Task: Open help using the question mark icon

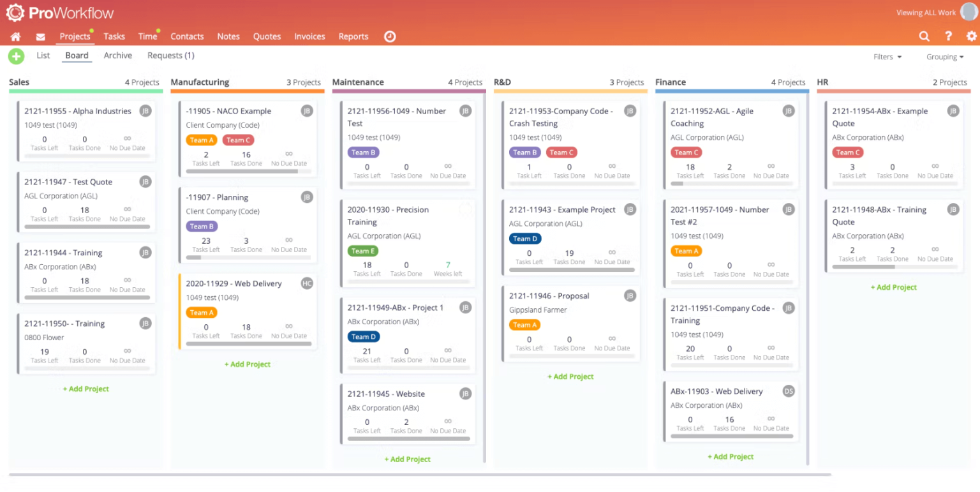Action: (x=948, y=36)
